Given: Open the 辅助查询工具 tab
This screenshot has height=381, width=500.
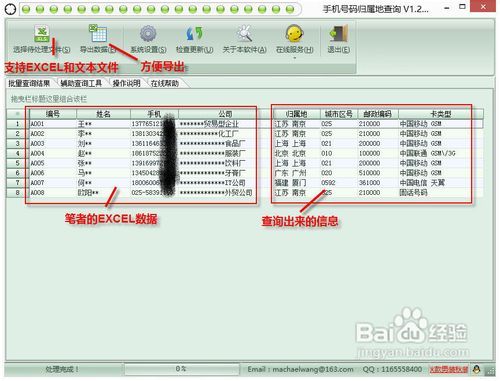Looking at the screenshot, I should [81, 83].
